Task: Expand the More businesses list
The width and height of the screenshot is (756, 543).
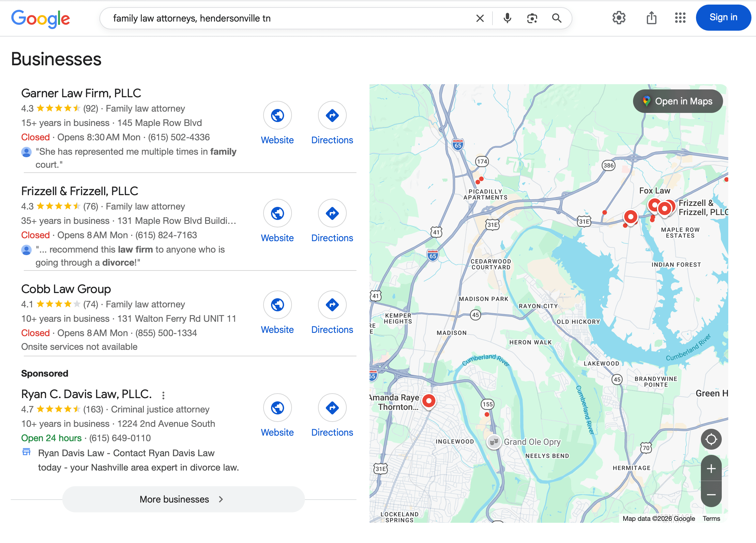Action: (x=183, y=499)
